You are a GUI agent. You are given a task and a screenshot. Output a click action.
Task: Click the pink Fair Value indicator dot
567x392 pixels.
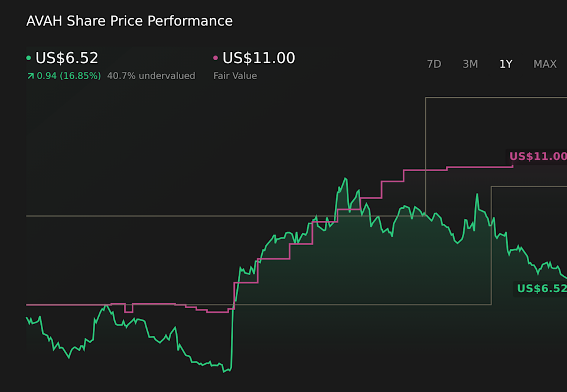(214, 58)
